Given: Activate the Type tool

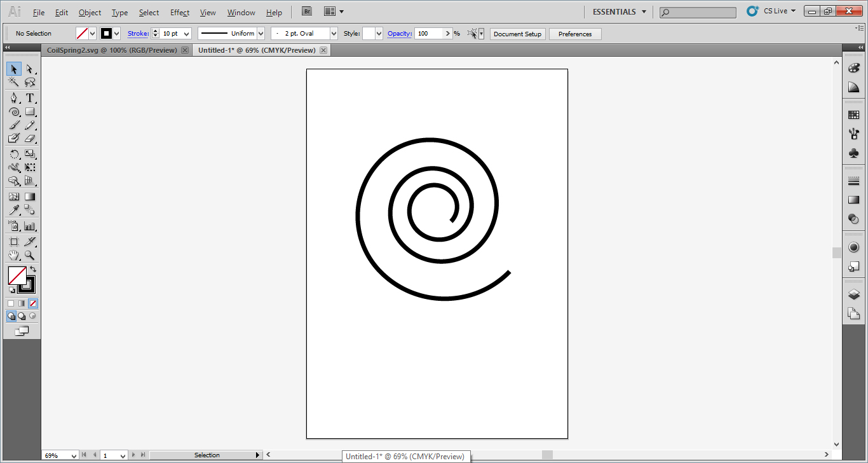Looking at the screenshot, I should tap(29, 98).
